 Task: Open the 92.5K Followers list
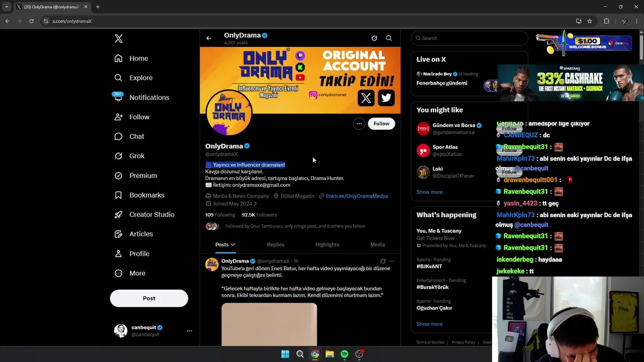259,215
